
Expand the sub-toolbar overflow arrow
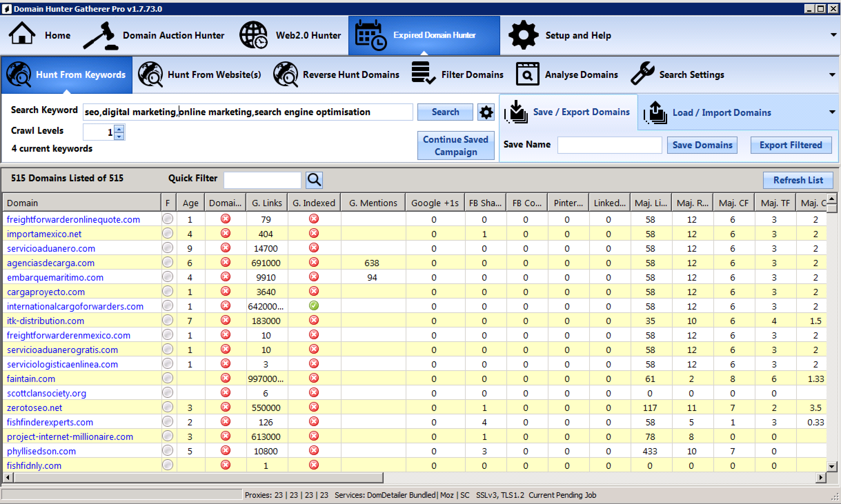pyautogui.click(x=832, y=75)
